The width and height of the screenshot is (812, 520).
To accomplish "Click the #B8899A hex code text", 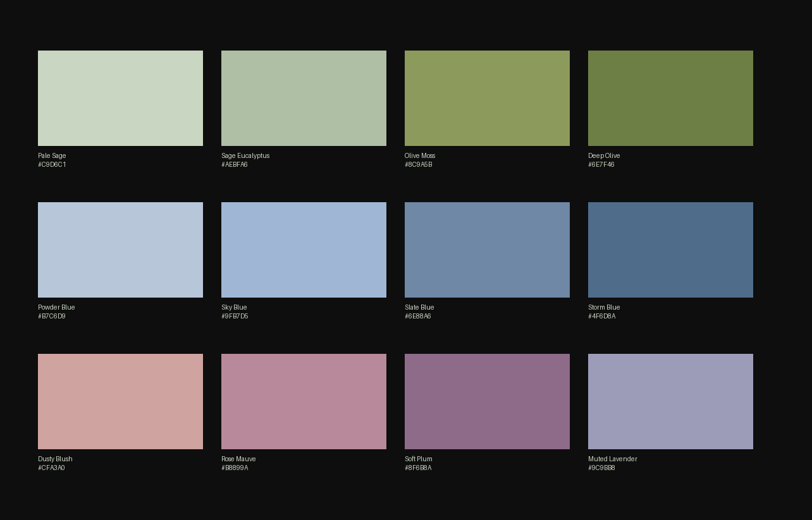I will coord(235,468).
